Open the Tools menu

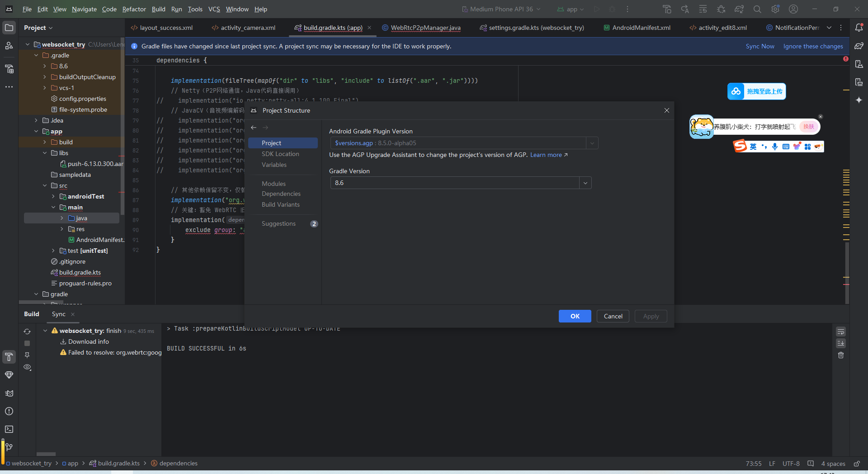[x=195, y=9]
